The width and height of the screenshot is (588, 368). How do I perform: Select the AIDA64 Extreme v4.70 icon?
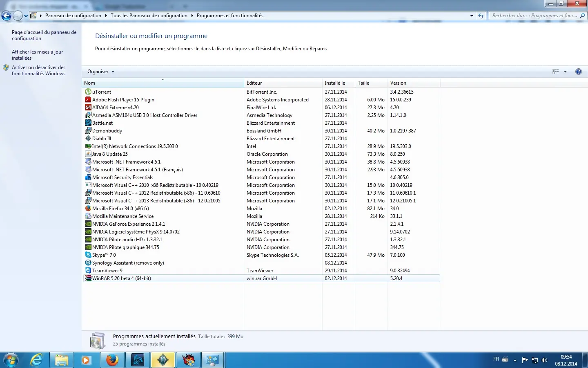(x=88, y=108)
